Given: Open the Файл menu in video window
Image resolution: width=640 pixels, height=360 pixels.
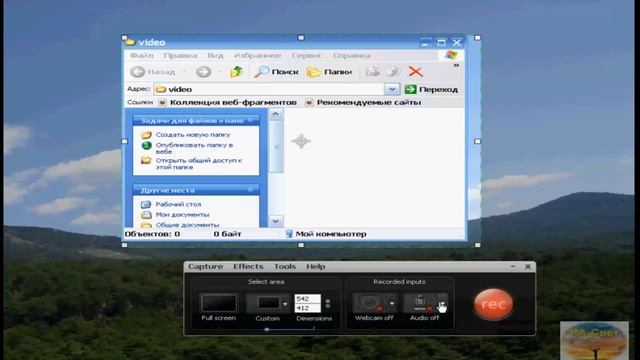Looking at the screenshot, I should click(x=142, y=55).
